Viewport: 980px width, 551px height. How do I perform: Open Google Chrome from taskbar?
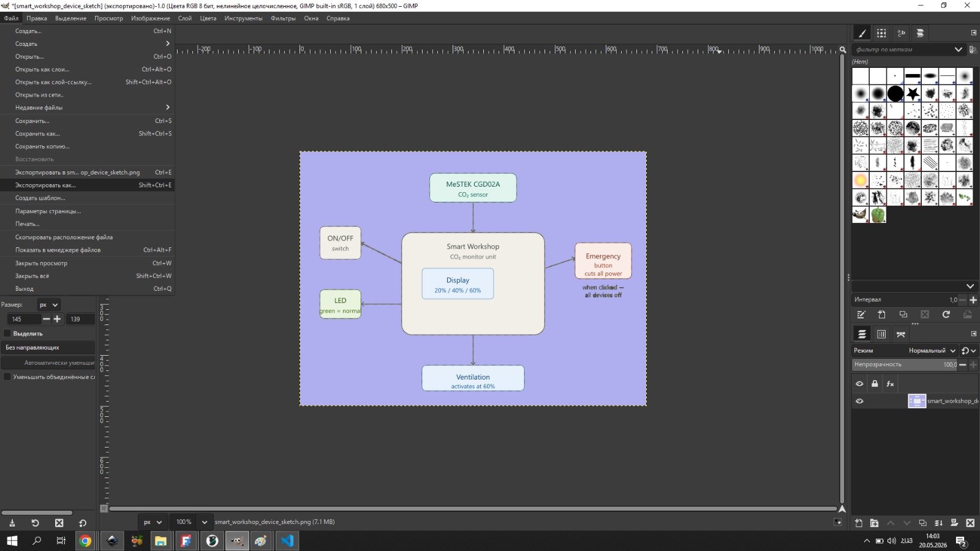85,541
